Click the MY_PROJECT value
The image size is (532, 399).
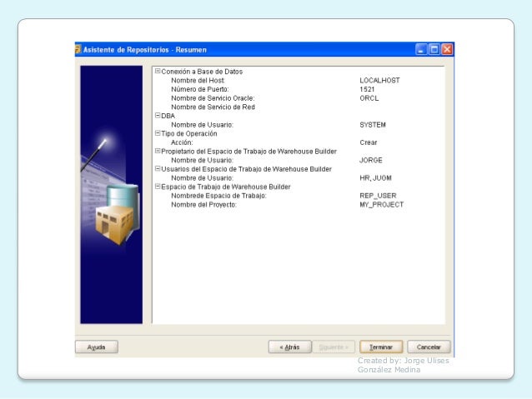point(382,204)
